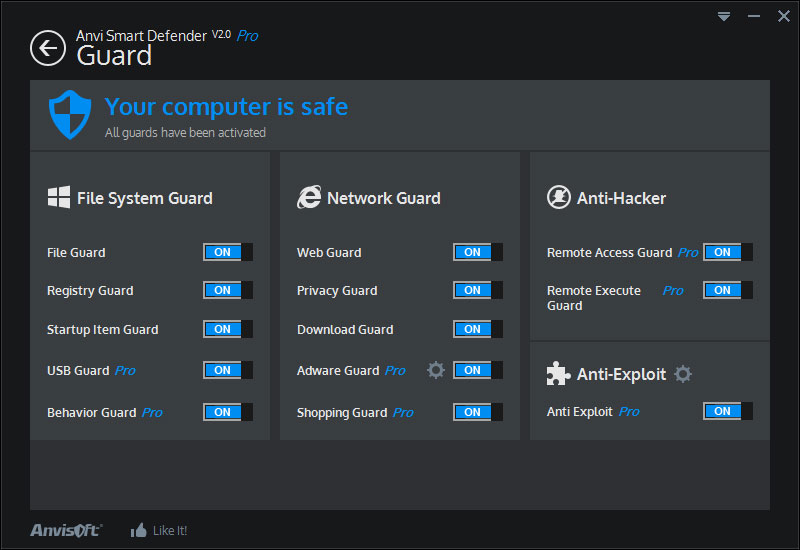Open the title bar dropdown menu arrow
This screenshot has width=800, height=550.
tap(725, 16)
